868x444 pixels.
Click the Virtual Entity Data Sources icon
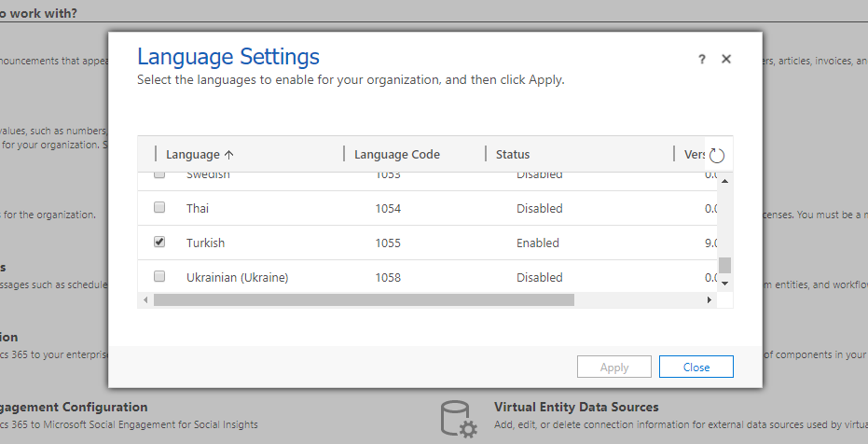coord(459,420)
